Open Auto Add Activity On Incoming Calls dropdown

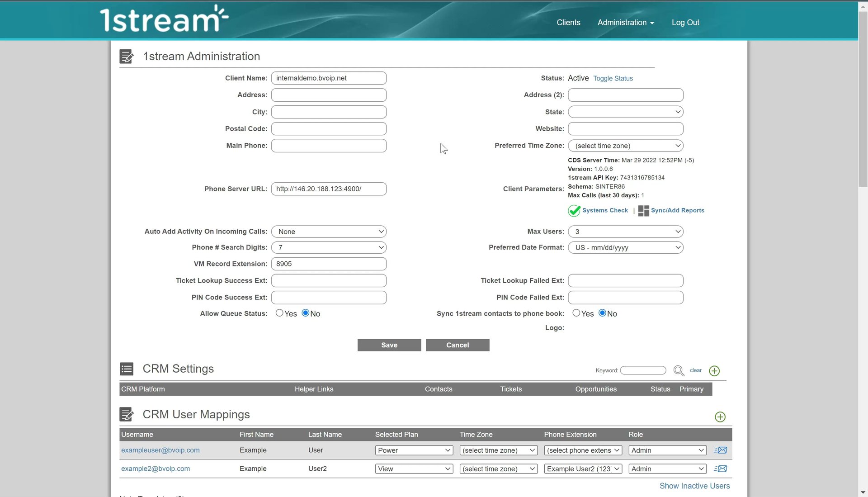329,232
